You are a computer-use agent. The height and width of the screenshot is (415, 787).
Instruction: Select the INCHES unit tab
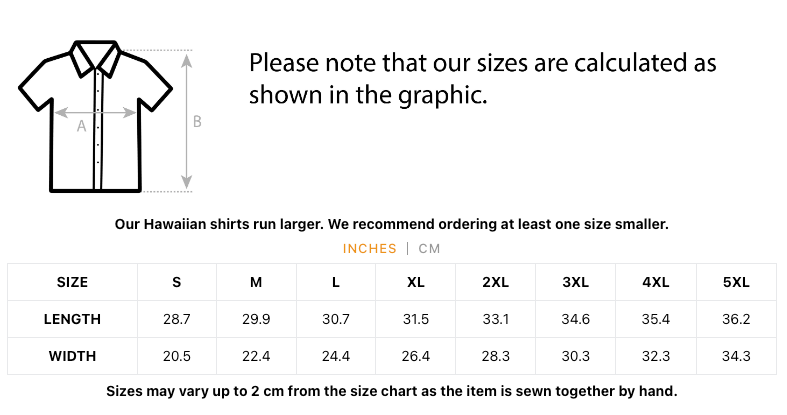(369, 249)
